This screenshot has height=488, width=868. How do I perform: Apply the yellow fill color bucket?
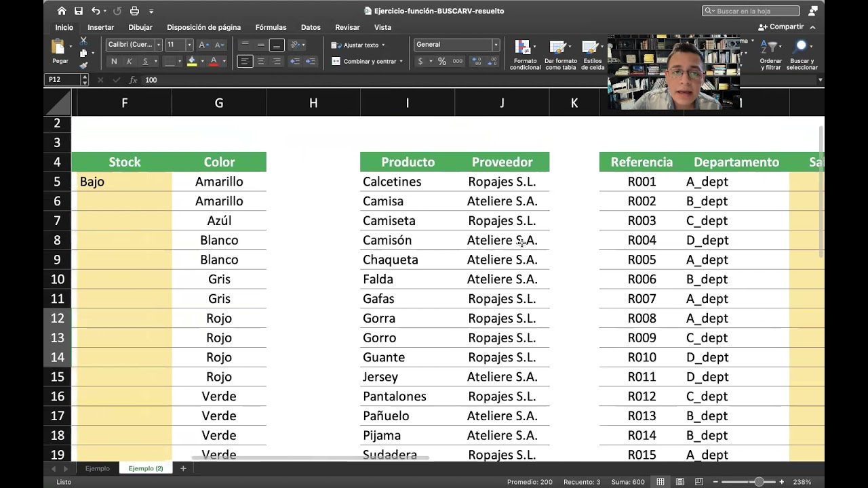(192, 62)
